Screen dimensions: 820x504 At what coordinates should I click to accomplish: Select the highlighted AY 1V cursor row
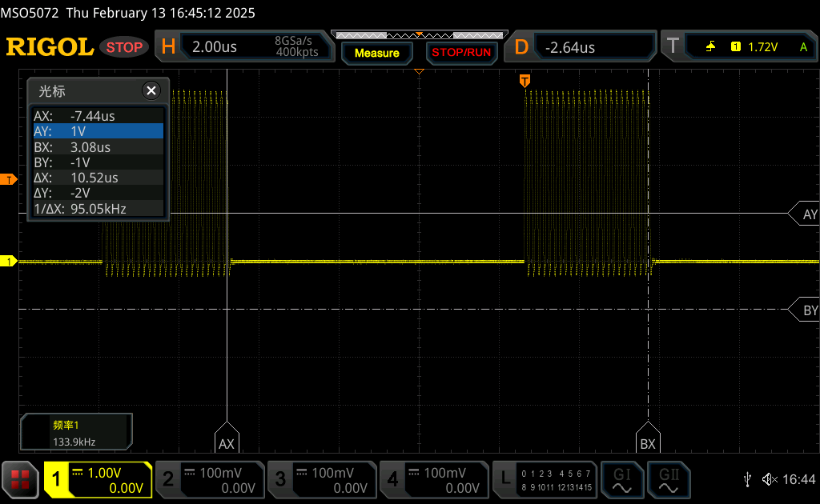pos(97,131)
